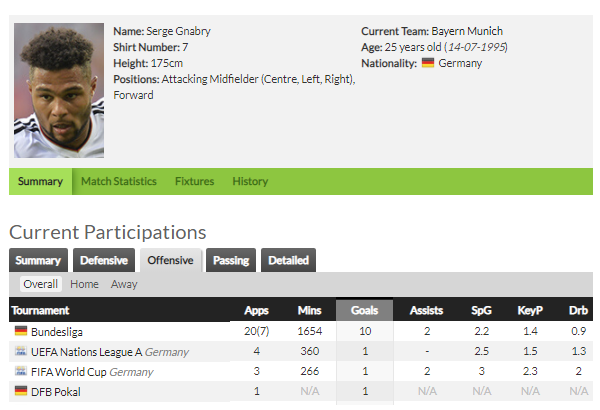Click the UEFA Nations League tournament icon

pyautogui.click(x=21, y=351)
